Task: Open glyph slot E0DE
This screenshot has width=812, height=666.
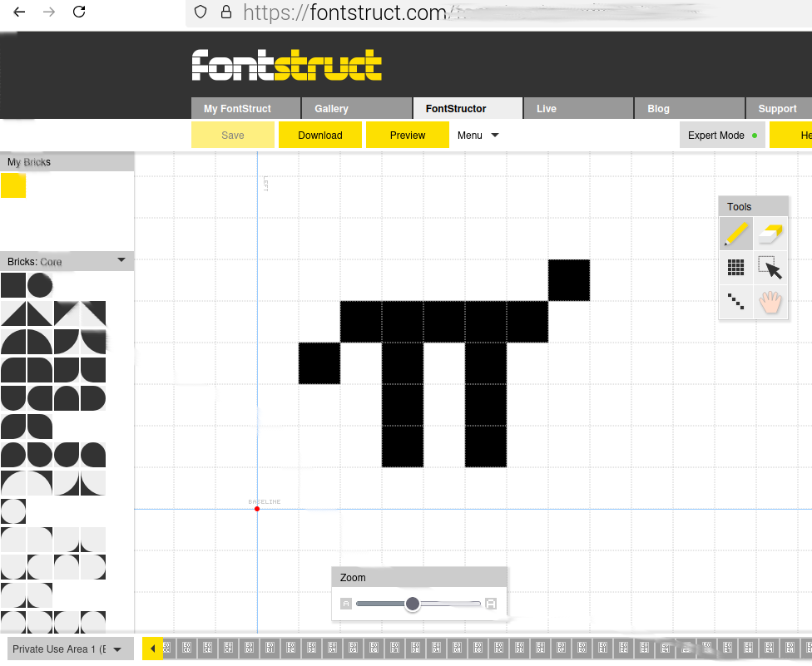Action: coord(540,648)
